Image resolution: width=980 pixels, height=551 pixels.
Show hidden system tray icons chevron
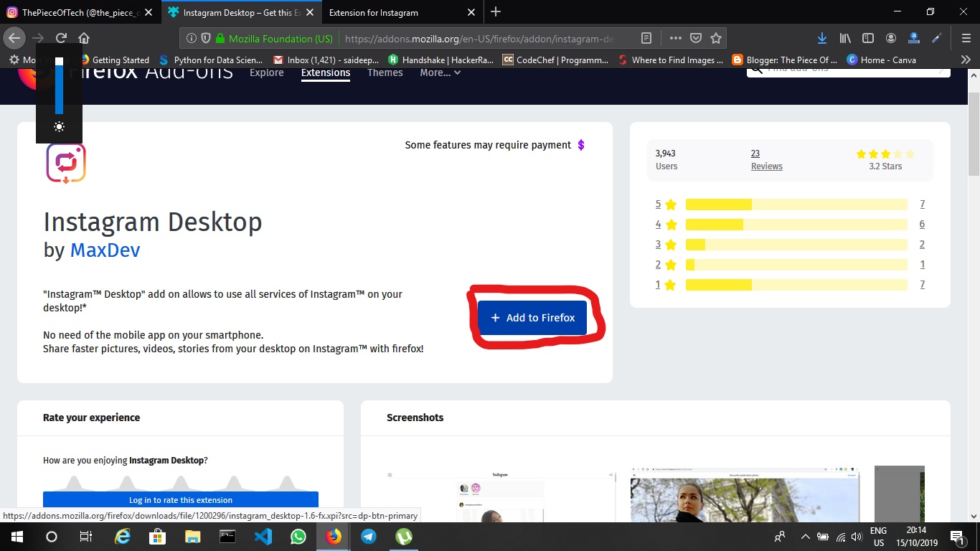pyautogui.click(x=805, y=537)
